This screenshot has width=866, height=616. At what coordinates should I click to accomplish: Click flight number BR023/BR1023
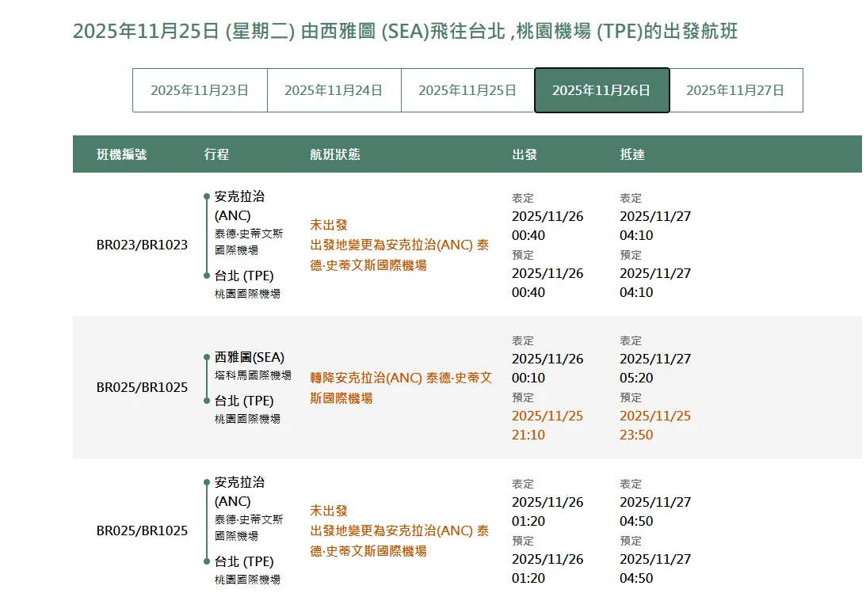[x=142, y=245]
